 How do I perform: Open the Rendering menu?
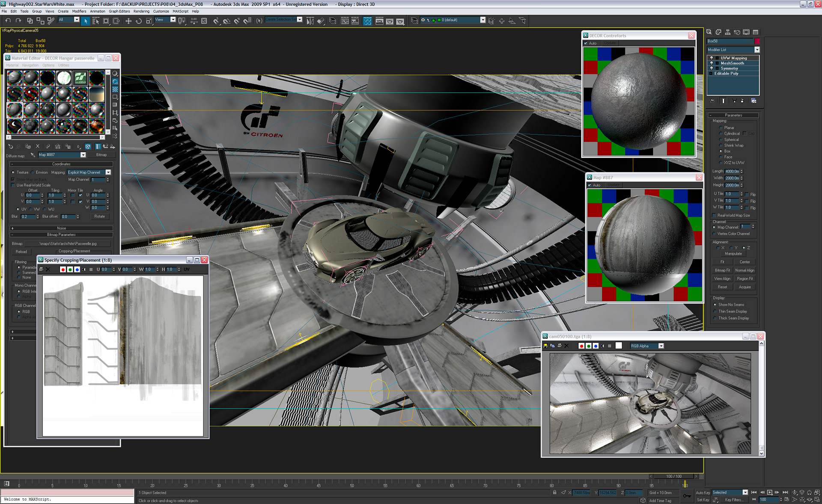coord(141,11)
